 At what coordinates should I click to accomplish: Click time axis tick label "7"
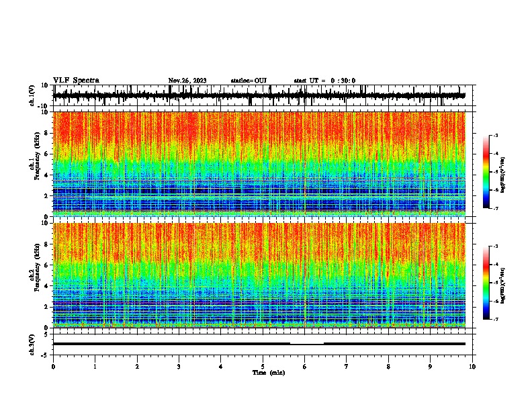[x=347, y=367]
